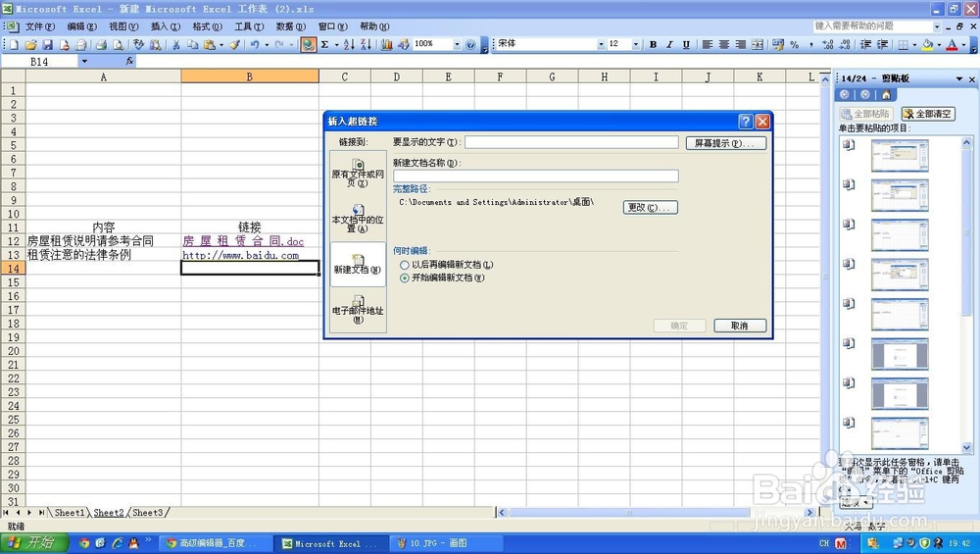Save the workbook with floppy disk icon
Screen dimensions: 980x554
tap(47, 44)
